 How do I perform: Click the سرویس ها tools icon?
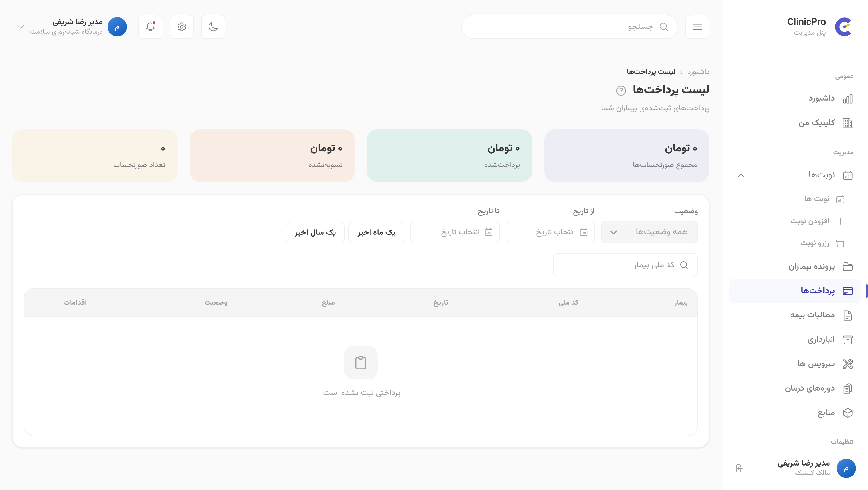pos(848,364)
